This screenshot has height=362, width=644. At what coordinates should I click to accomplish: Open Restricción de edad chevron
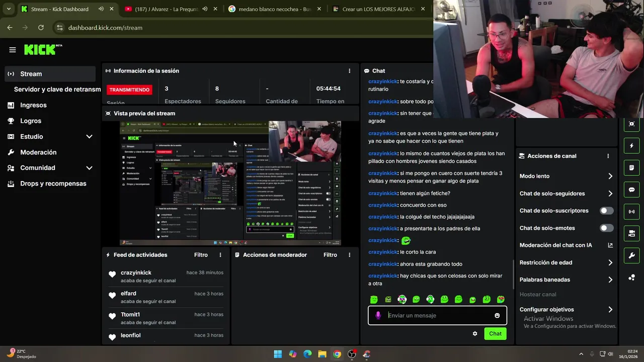point(610,262)
